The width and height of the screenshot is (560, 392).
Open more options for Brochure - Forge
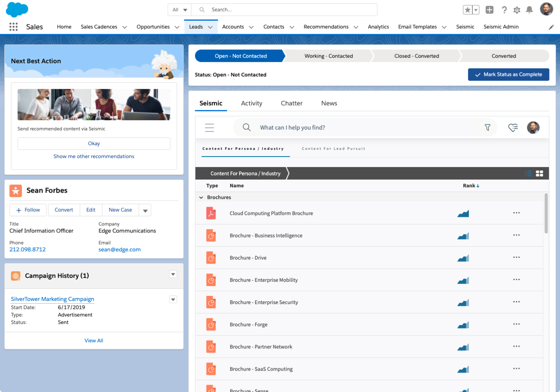(516, 324)
